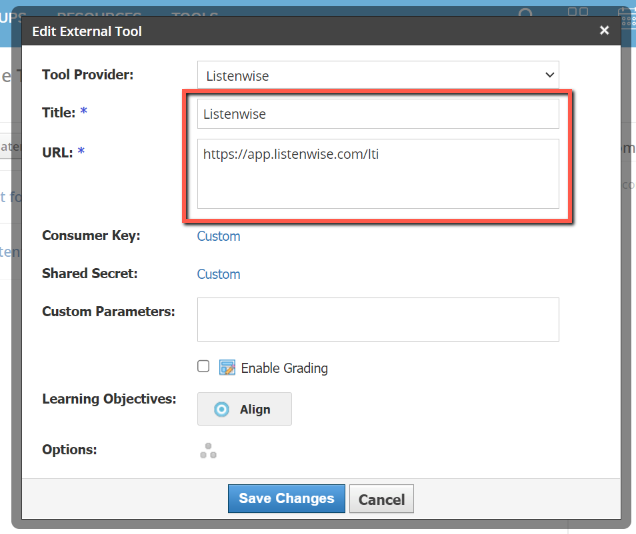Close the Edit External Tool dialog

(x=604, y=30)
